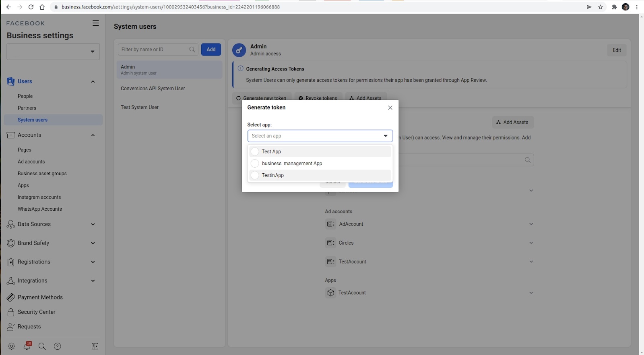Open settings gear icon at bottom left
Screen dimensions: 644x355
[x=11, y=346]
